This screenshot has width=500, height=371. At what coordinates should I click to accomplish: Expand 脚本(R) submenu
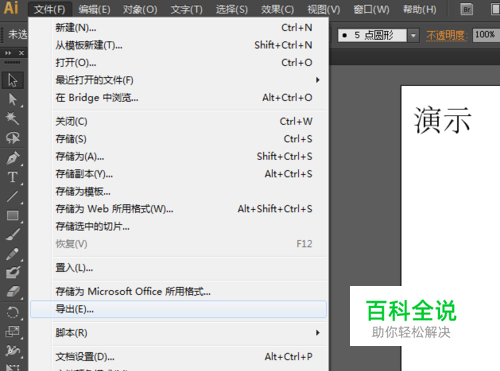pos(178,333)
